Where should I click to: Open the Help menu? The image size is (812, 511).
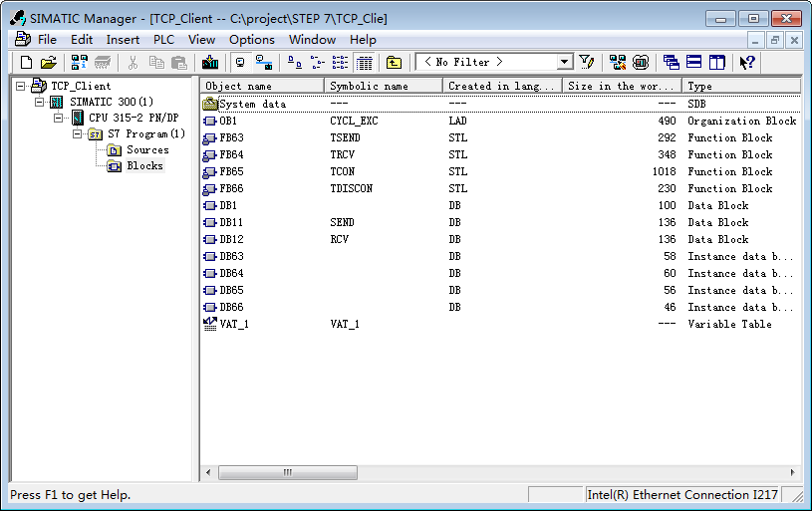coord(363,40)
